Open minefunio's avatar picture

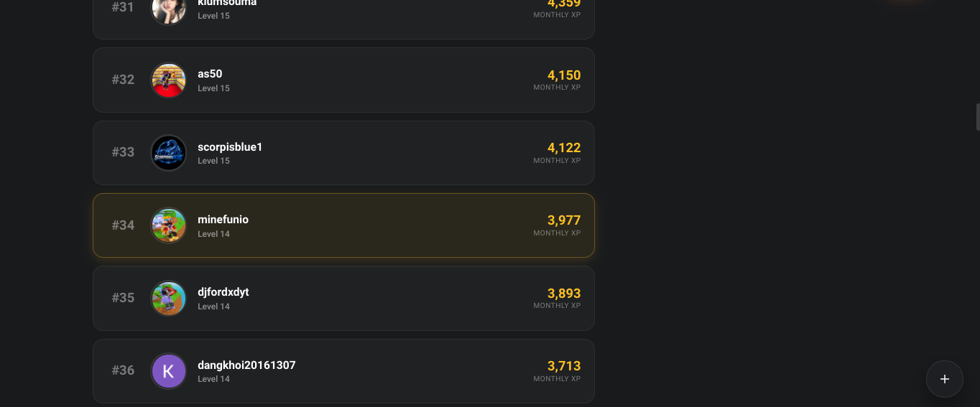[x=169, y=225]
